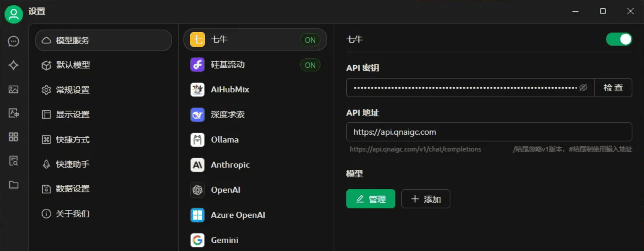This screenshot has height=251, width=644.
Task: Click the 添加 model button
Action: click(426, 199)
